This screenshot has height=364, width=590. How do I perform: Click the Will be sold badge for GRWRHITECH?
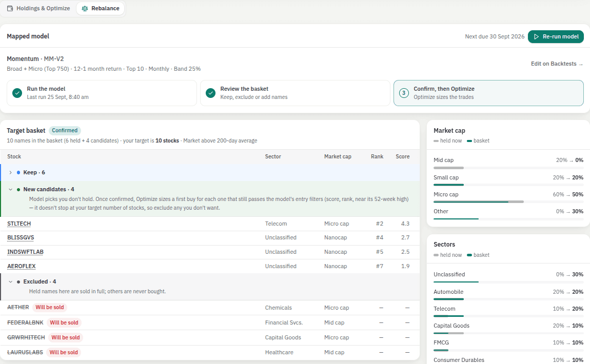[66, 337]
